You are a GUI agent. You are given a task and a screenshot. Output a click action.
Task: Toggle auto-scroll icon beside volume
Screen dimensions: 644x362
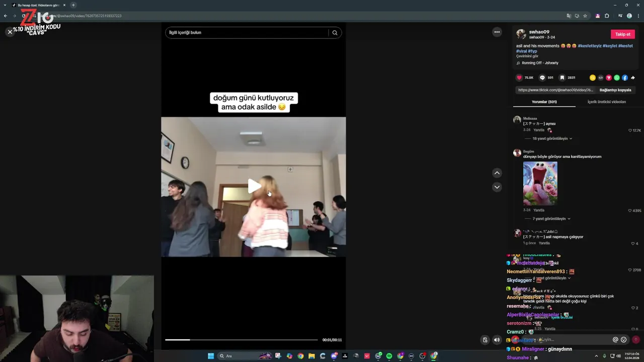tap(485, 340)
